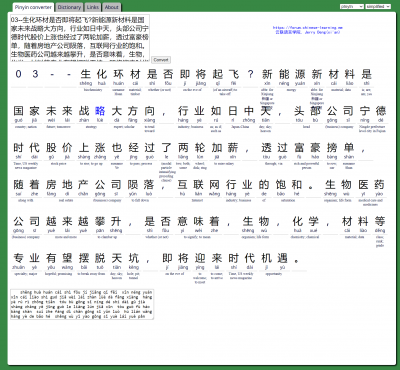
Task: Open the pinyin output format dropdown
Action: point(352,6)
